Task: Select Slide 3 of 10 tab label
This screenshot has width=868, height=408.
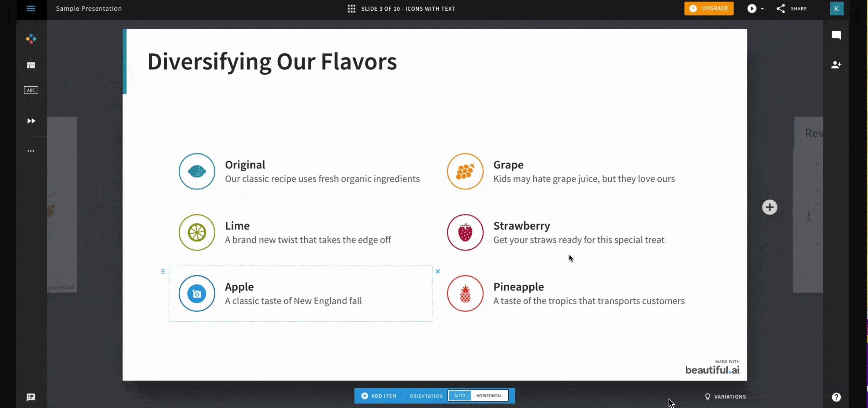Action: (x=408, y=8)
